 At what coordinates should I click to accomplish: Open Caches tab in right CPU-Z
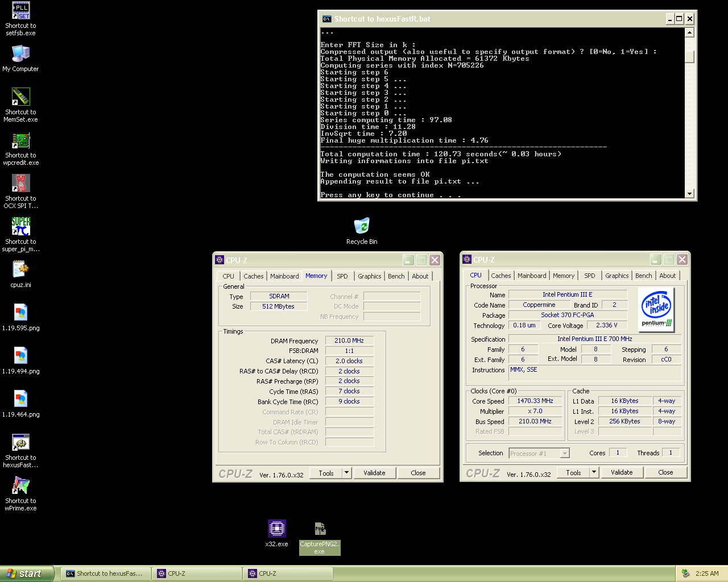pos(501,276)
